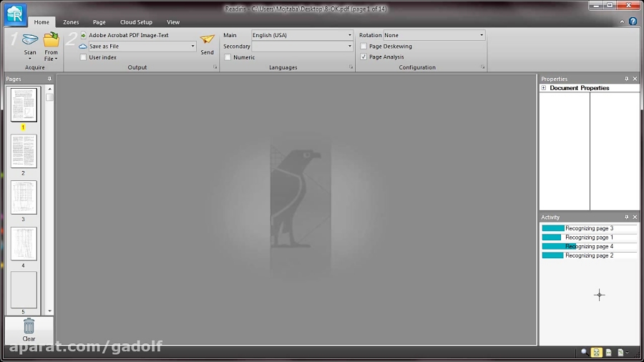644x362 pixels.
Task: Click the Adobe Acrobat PDF Image-Text label
Action: [129, 35]
